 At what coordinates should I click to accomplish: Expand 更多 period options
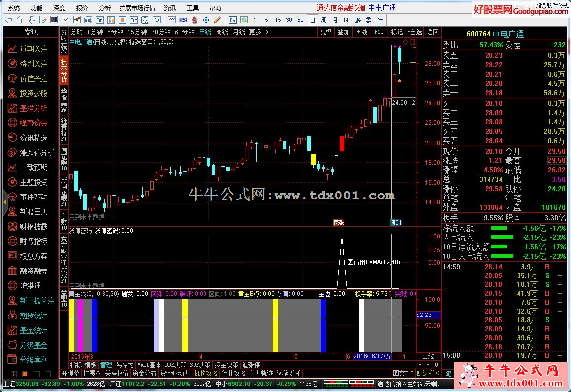point(259,32)
